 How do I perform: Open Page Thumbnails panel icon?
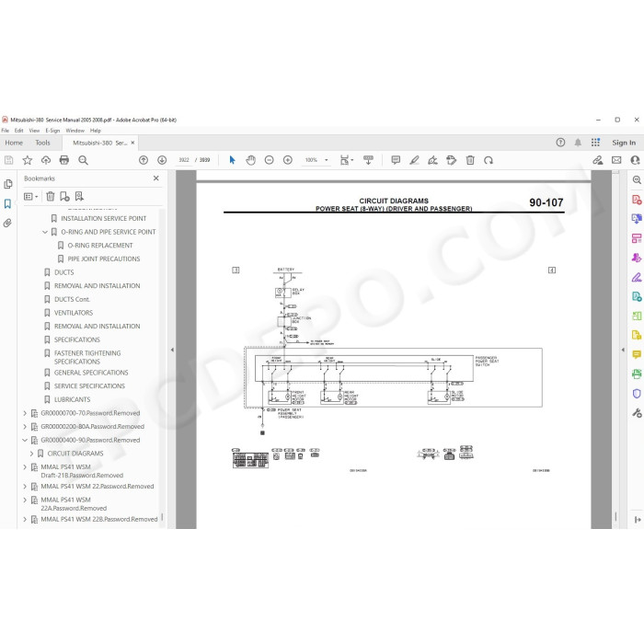click(x=7, y=184)
